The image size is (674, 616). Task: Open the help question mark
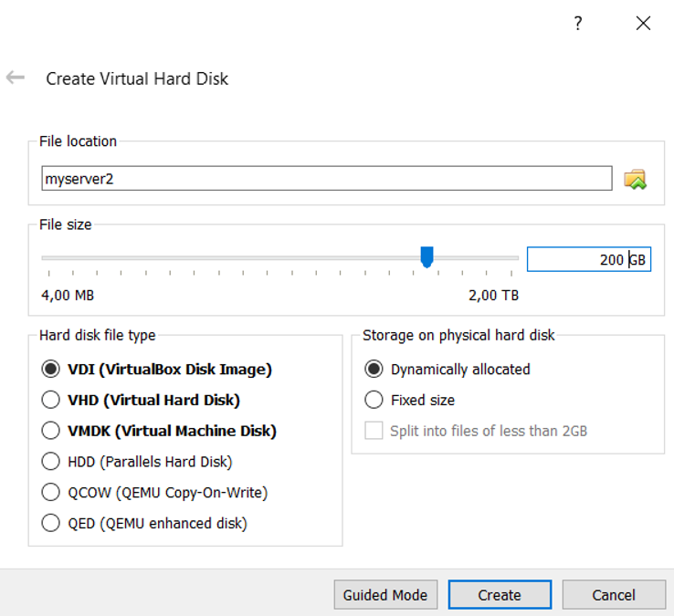coord(578,23)
